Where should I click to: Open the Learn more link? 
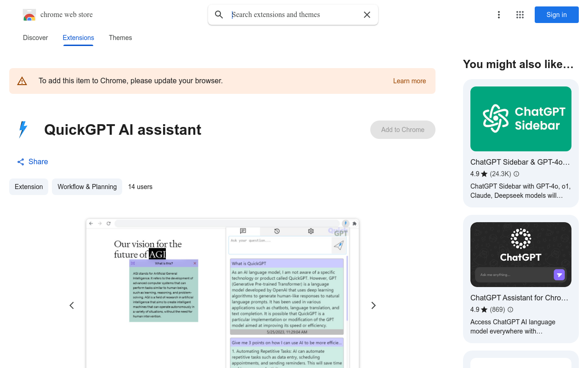[409, 81]
